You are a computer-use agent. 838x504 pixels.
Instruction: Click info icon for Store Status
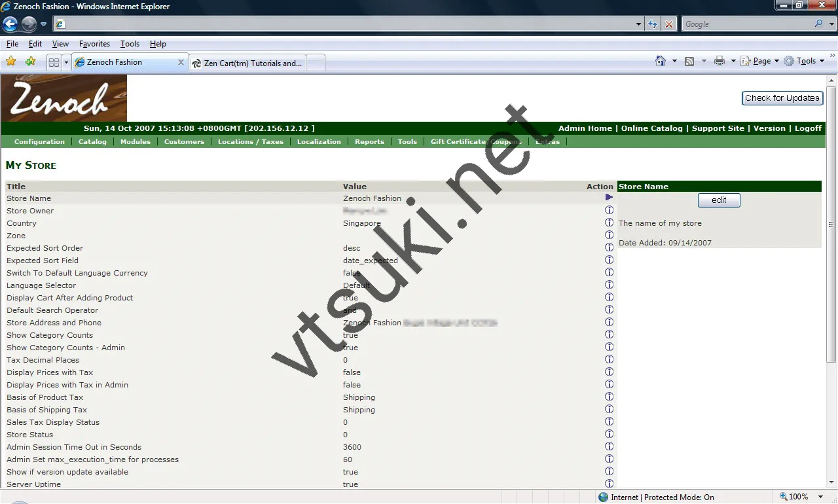point(609,434)
